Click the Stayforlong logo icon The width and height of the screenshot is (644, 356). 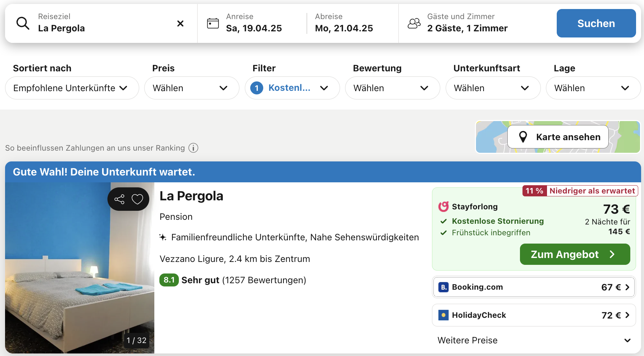tap(444, 206)
